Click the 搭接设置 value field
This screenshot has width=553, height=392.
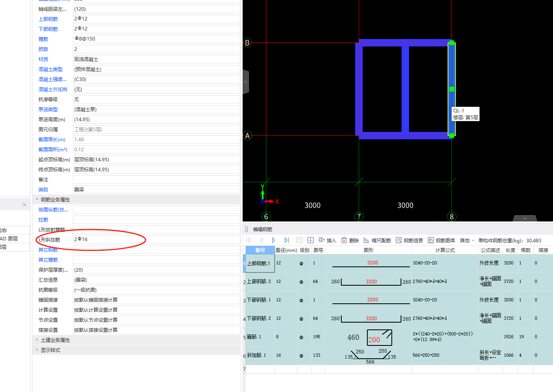[156, 330]
